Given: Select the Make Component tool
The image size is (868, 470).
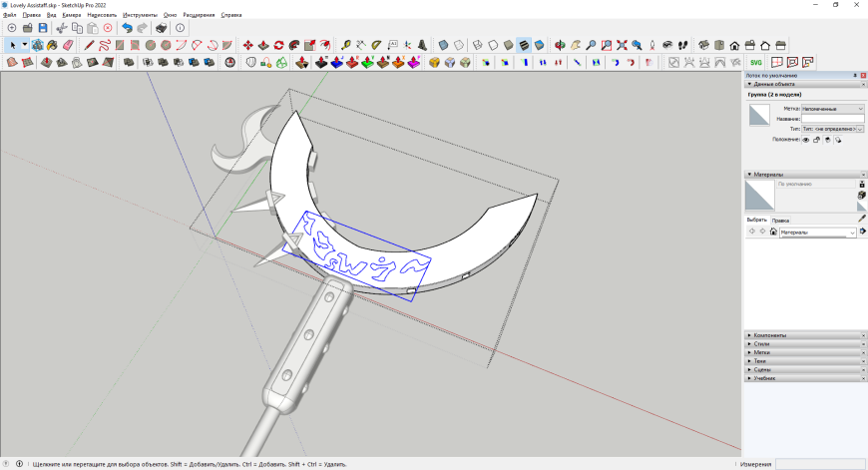Looking at the screenshot, I should pos(37,45).
